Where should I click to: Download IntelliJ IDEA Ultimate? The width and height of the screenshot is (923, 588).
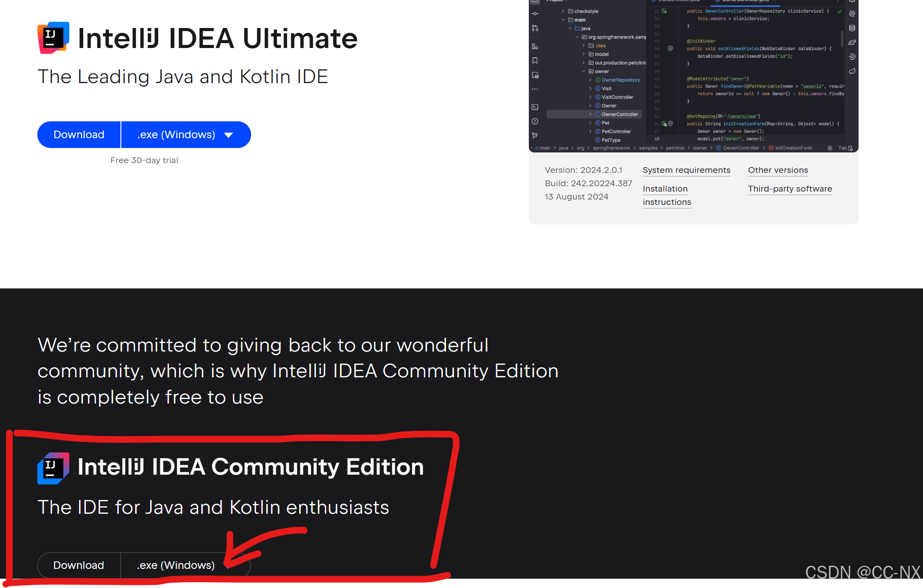(x=79, y=135)
